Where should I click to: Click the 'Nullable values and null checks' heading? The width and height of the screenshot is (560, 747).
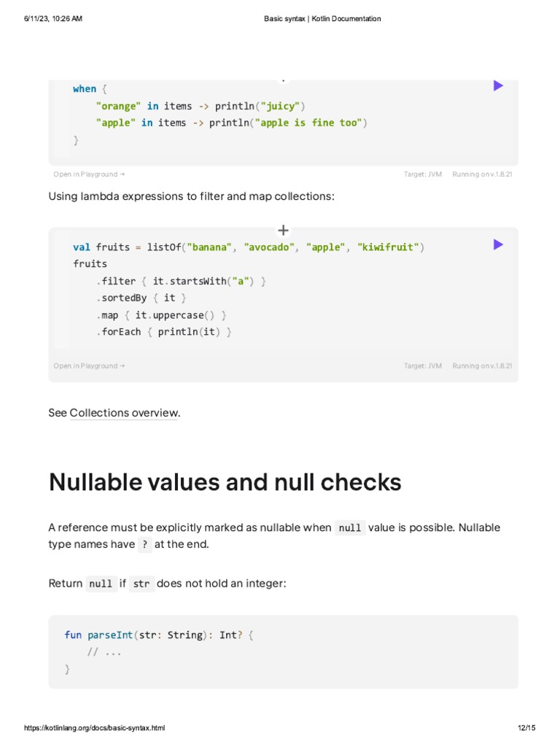(225, 482)
